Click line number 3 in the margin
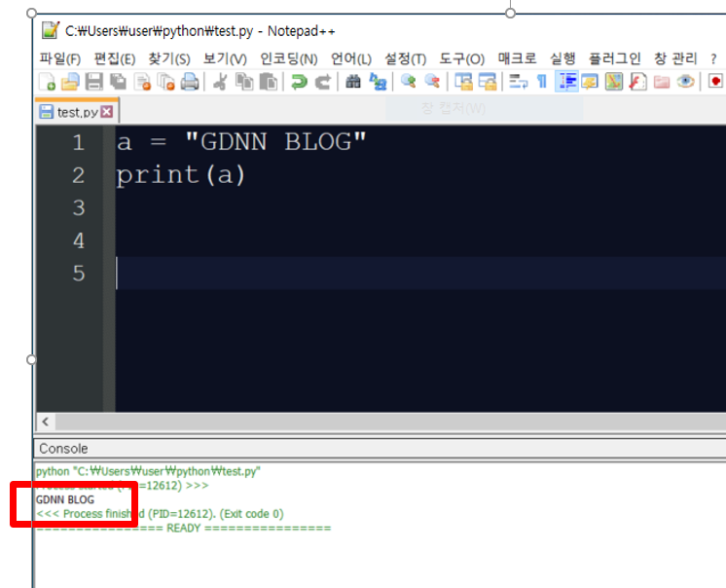This screenshot has width=726, height=588. point(78,208)
